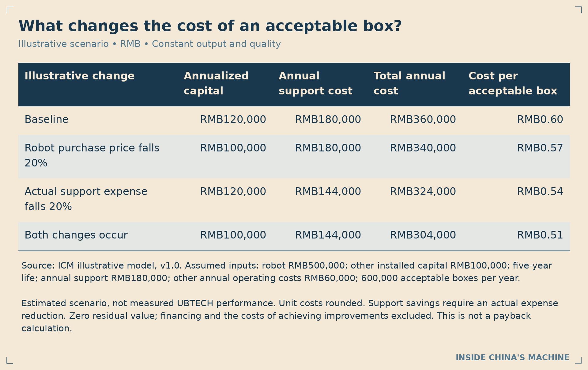Select the RMB304,000 total annual cost cell
Viewport: 588px width, 370px height.
[423, 235]
